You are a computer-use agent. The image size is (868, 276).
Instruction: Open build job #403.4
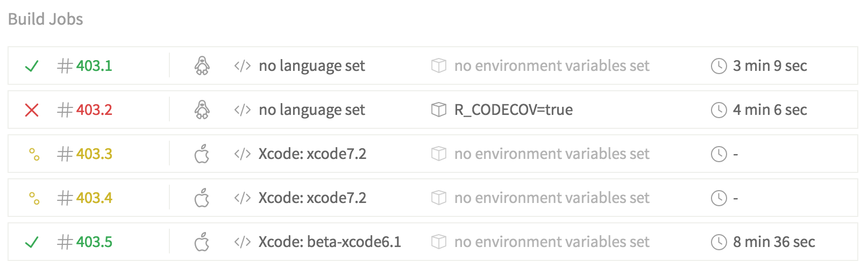(x=94, y=198)
